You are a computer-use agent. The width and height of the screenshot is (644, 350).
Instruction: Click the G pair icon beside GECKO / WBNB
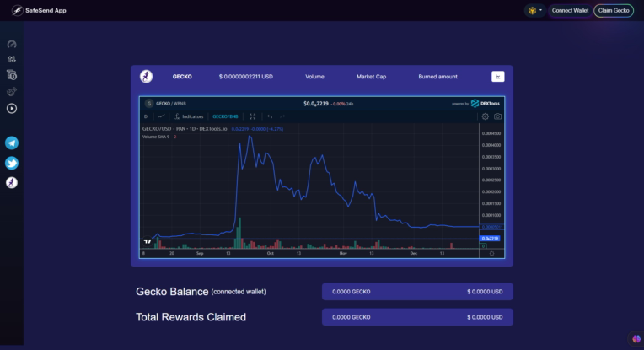point(148,104)
